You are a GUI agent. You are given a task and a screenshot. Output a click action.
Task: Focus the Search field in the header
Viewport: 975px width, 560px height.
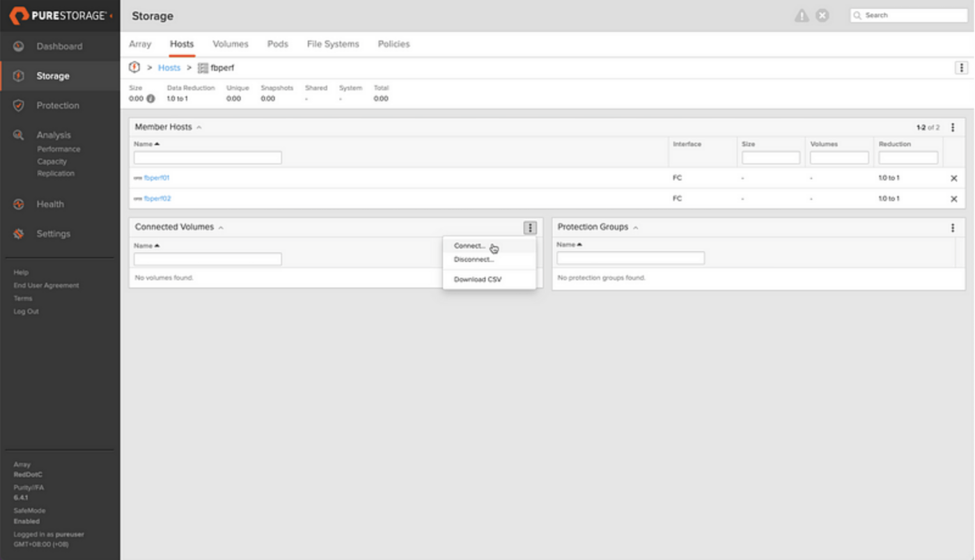pyautogui.click(x=909, y=15)
